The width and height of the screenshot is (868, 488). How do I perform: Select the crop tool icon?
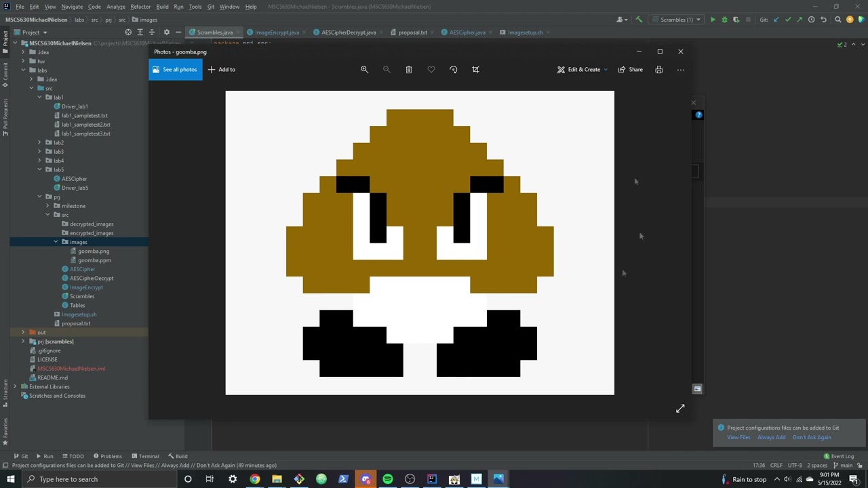(475, 69)
